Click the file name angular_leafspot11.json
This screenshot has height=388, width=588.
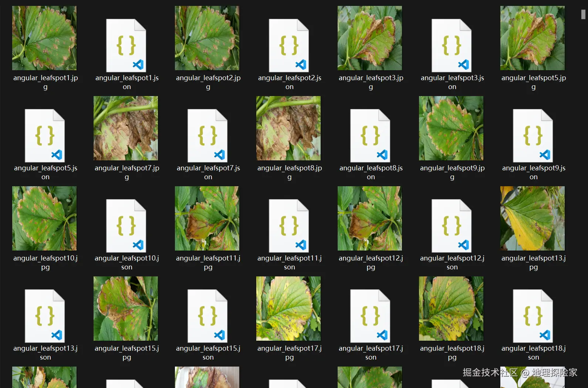pos(290,263)
